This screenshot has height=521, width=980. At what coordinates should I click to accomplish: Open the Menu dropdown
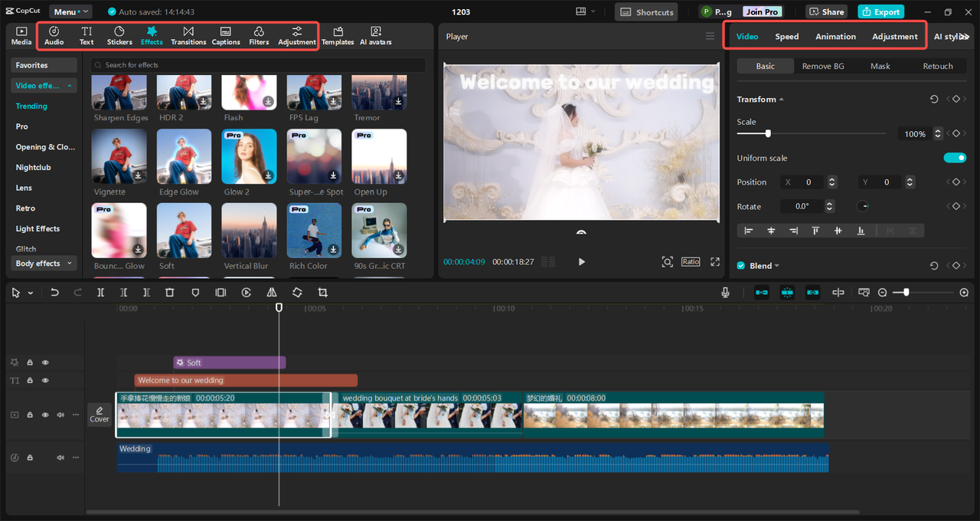tap(70, 12)
